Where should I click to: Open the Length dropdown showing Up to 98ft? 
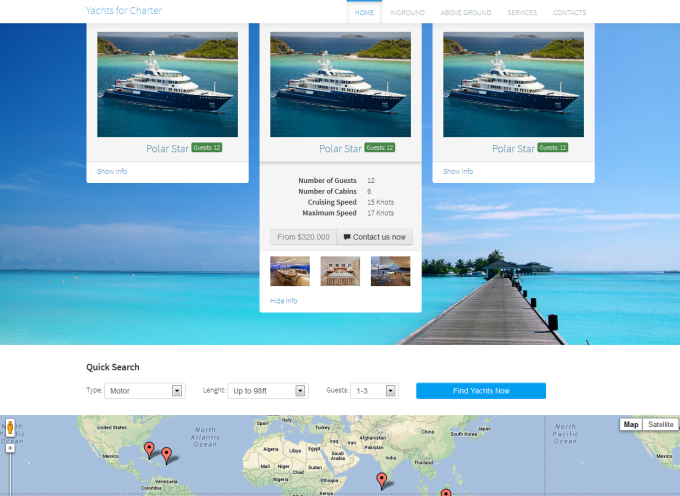coord(268,391)
